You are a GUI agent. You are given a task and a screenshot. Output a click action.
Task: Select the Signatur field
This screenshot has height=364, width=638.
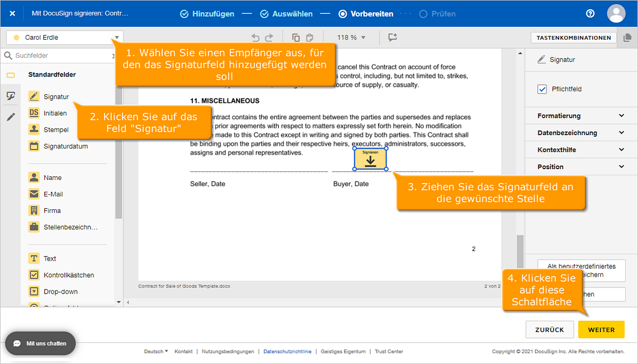pyautogui.click(x=49, y=97)
